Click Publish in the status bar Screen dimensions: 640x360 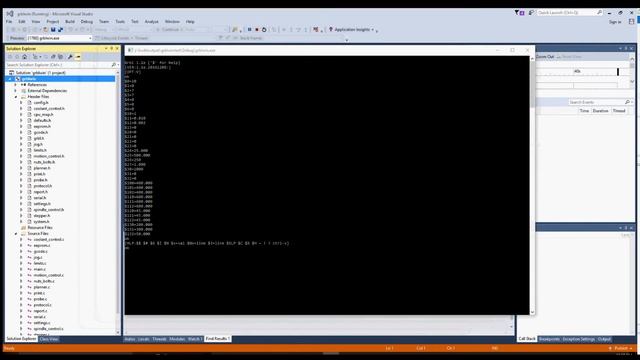621,348
